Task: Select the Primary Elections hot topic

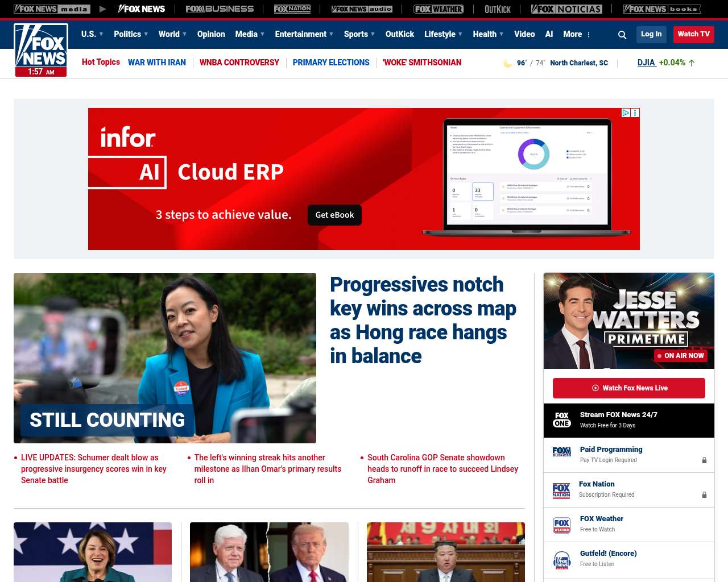Action: [331, 63]
